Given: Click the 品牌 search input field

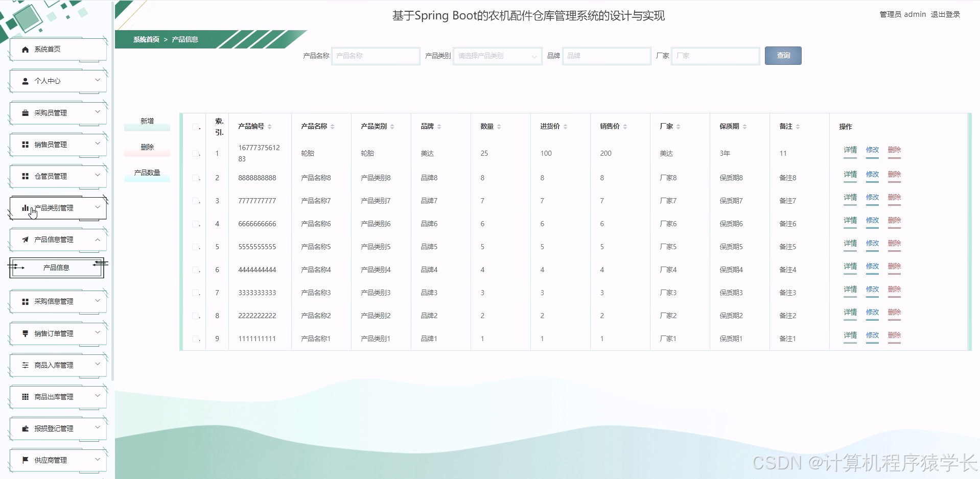Looking at the screenshot, I should [x=606, y=56].
